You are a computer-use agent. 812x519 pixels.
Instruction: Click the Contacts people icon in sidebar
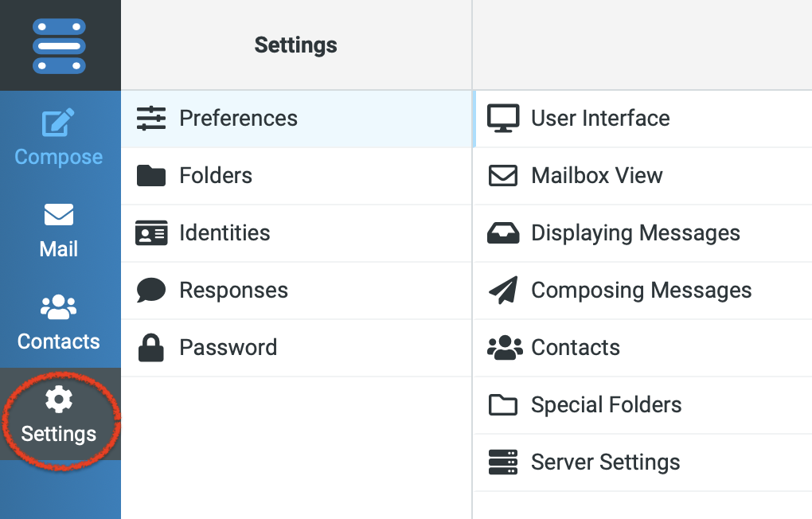(59, 306)
